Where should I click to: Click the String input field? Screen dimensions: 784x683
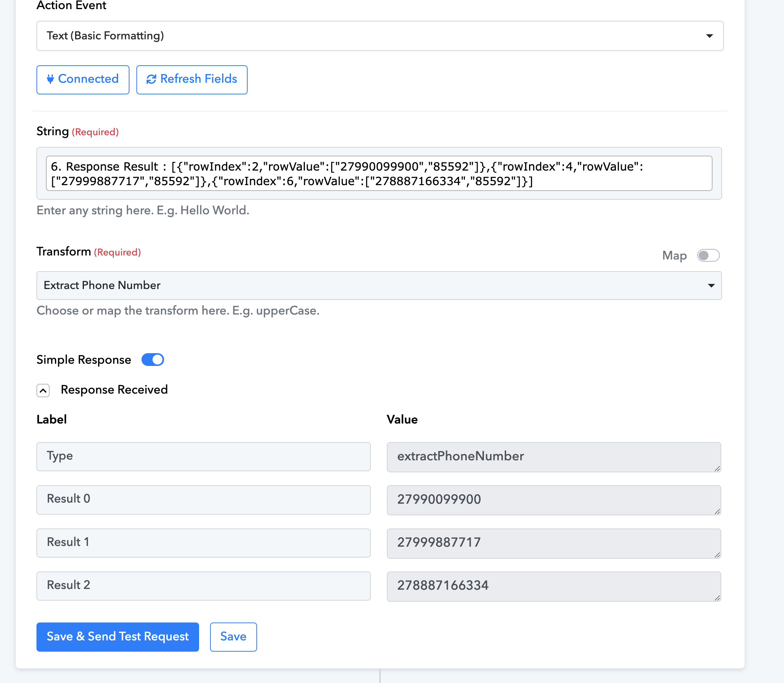click(379, 173)
